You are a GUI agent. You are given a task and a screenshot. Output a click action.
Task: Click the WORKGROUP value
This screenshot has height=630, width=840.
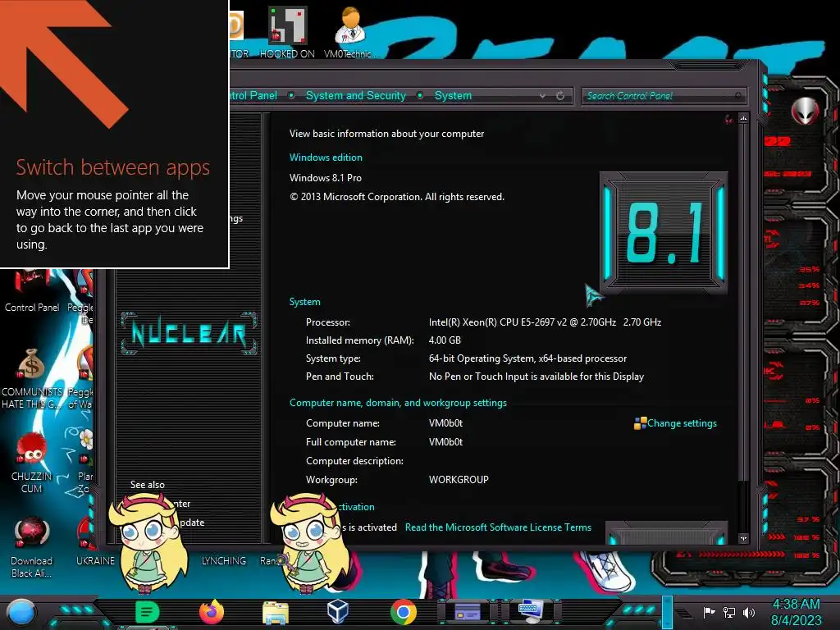(x=459, y=479)
